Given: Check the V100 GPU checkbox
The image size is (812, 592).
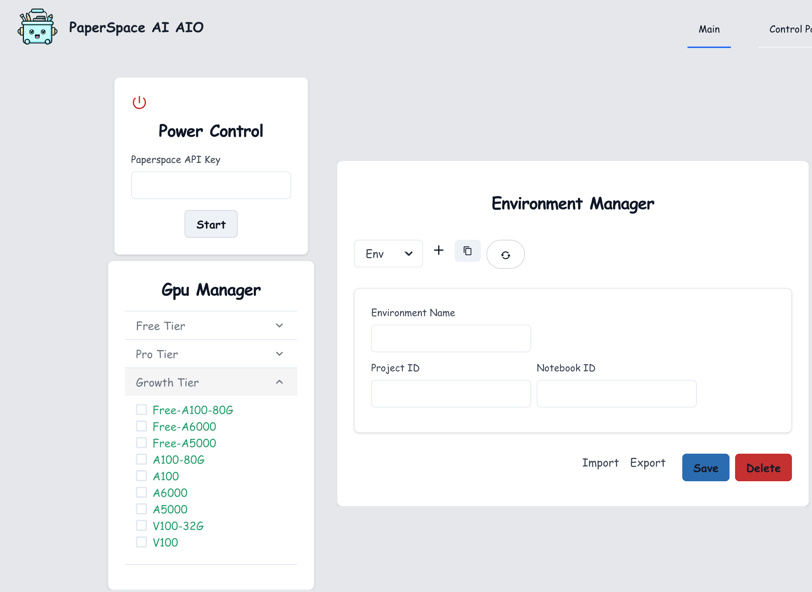Looking at the screenshot, I should click(141, 542).
